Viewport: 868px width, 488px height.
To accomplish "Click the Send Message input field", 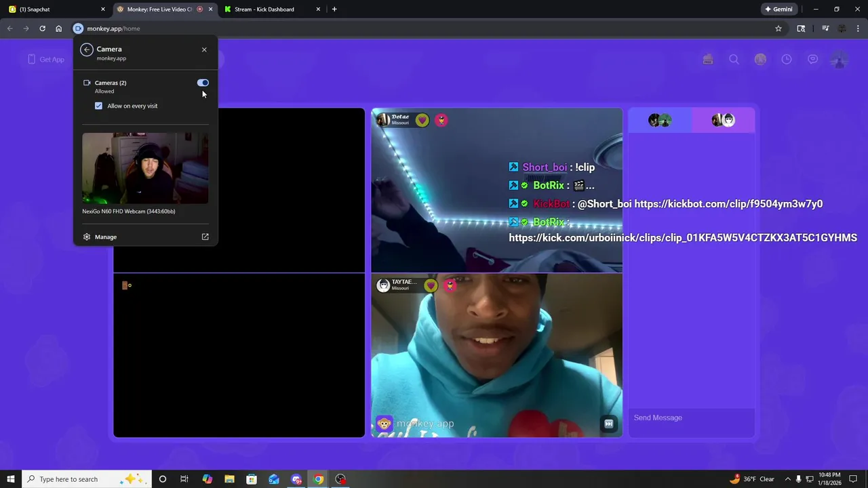I will 691,418.
